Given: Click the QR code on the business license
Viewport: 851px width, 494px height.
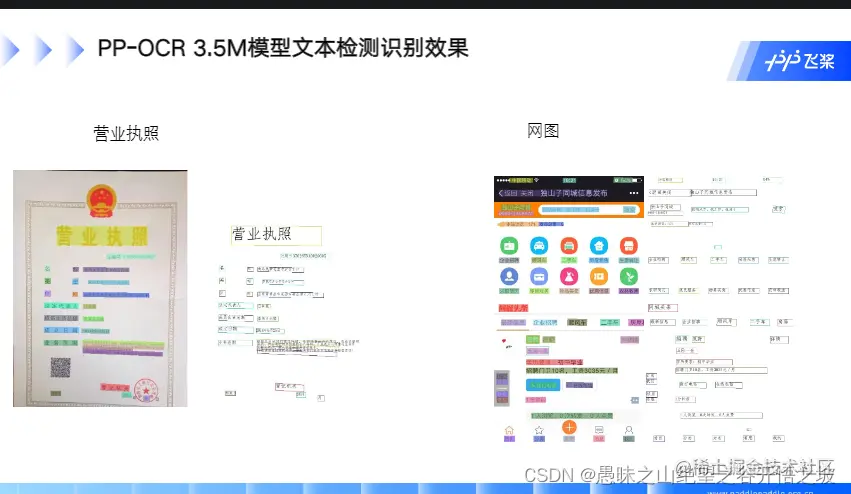Looking at the screenshot, I should [x=60, y=368].
